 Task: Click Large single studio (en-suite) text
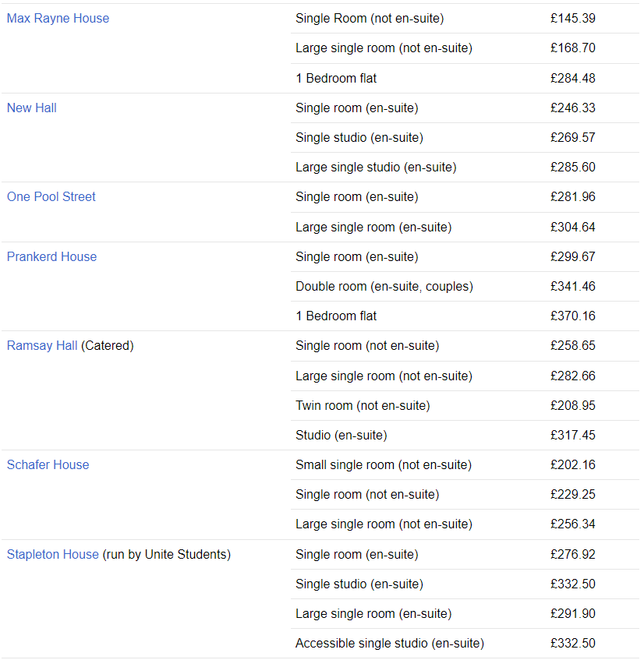[x=376, y=168]
